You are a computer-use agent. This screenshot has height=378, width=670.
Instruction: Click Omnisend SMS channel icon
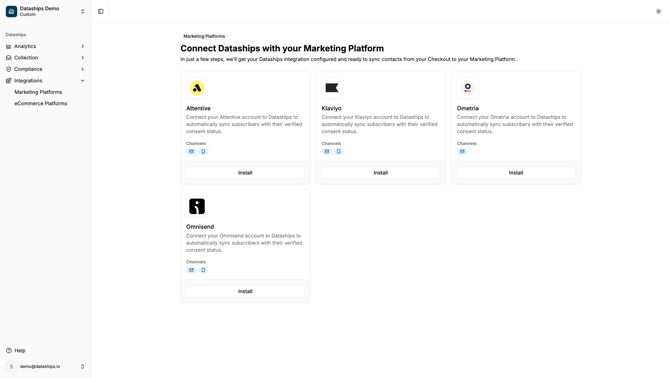pyautogui.click(x=203, y=270)
